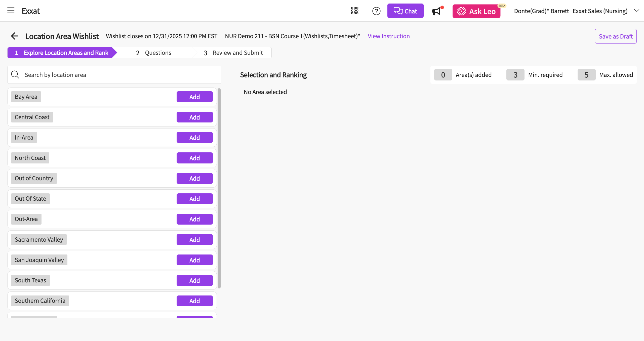Screen dimensions: 644x341
Task: Open the announcements megaphone icon
Action: point(436,11)
